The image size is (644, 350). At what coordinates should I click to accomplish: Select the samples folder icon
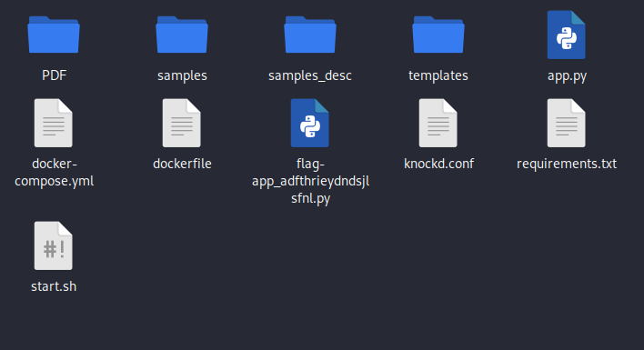(x=182, y=35)
